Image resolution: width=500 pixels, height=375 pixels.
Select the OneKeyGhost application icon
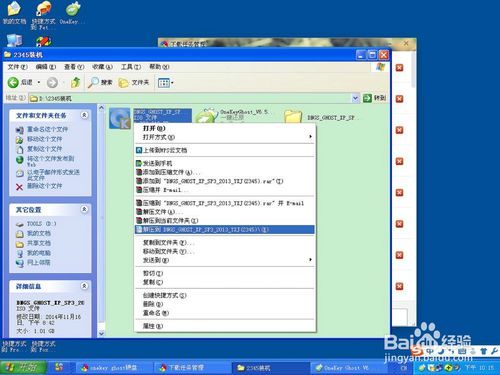(x=207, y=117)
